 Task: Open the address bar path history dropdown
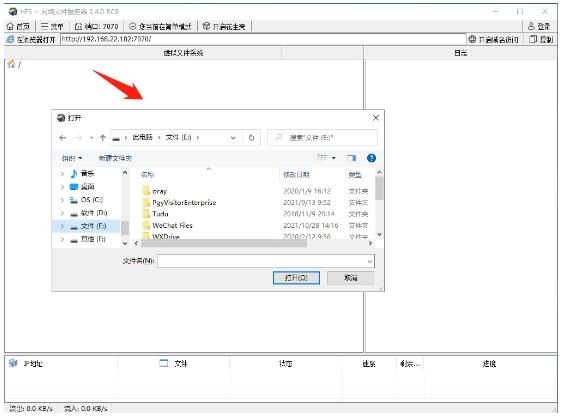point(233,138)
